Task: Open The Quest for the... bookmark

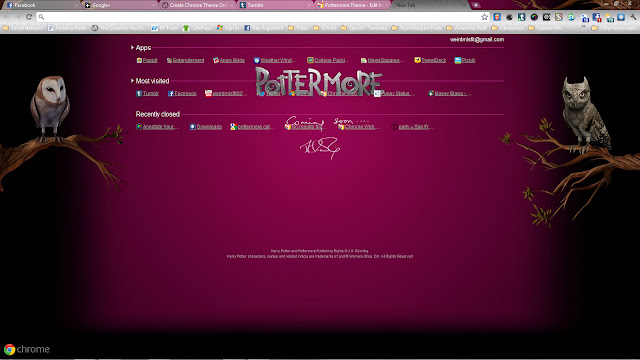Action: [119, 28]
